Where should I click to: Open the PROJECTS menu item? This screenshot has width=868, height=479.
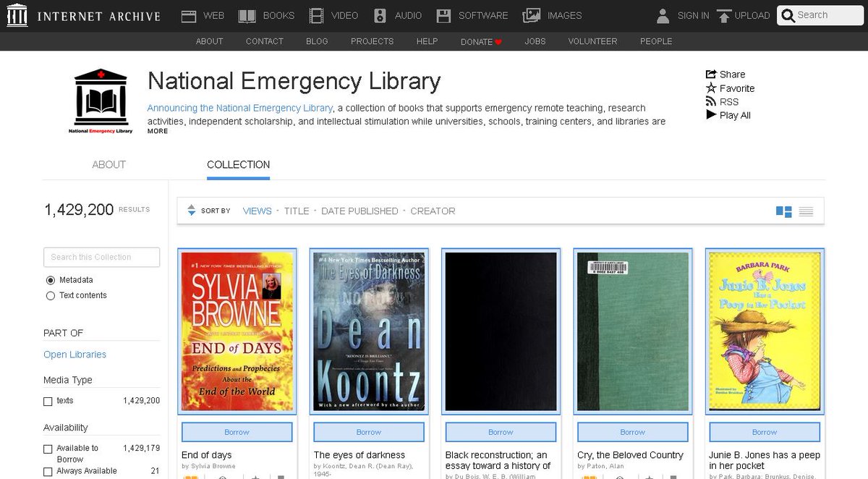373,41
